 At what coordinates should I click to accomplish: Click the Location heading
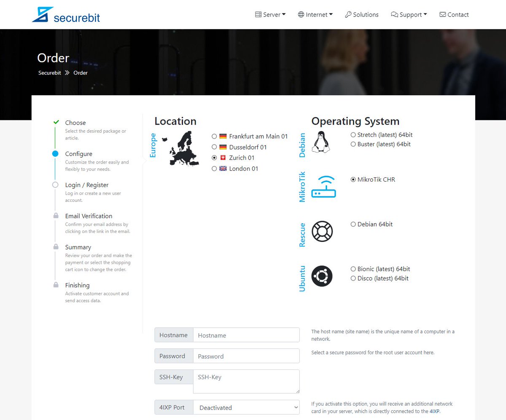tap(175, 121)
